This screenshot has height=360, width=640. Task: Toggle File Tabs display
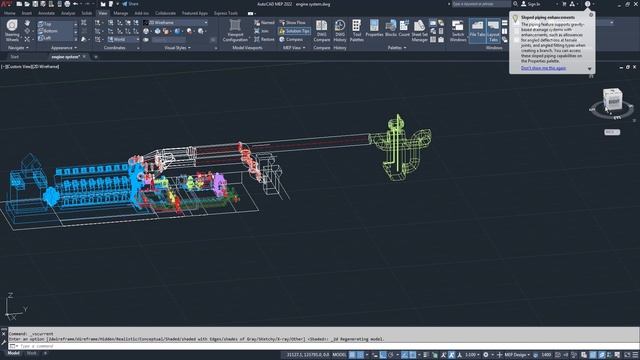click(477, 31)
